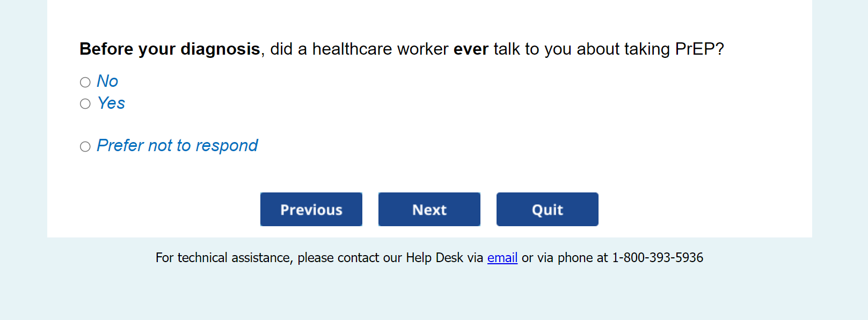This screenshot has height=320, width=868.
Task: Click the 'or via phone at' footer text
Action: pos(565,258)
